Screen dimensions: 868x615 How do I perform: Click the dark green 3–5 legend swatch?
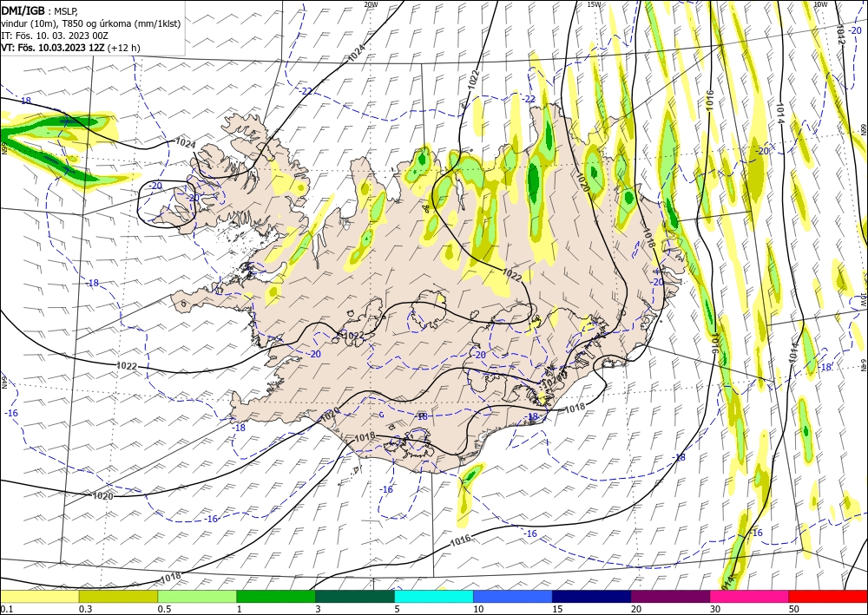[x=355, y=596]
